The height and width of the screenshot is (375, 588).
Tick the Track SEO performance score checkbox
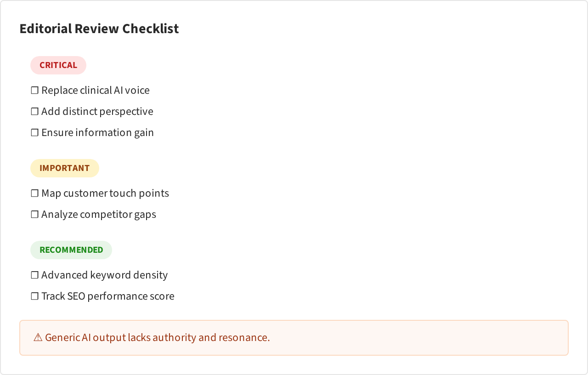coord(34,296)
